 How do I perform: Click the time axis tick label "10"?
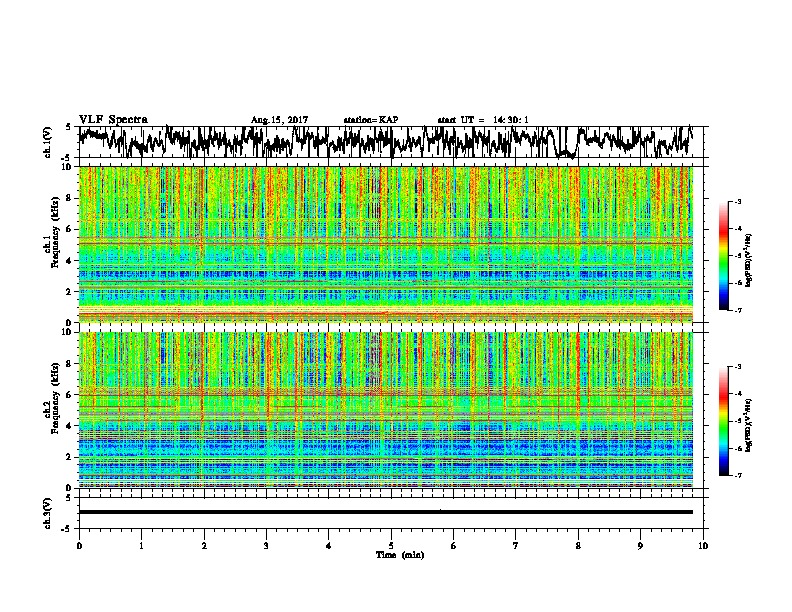(703, 546)
